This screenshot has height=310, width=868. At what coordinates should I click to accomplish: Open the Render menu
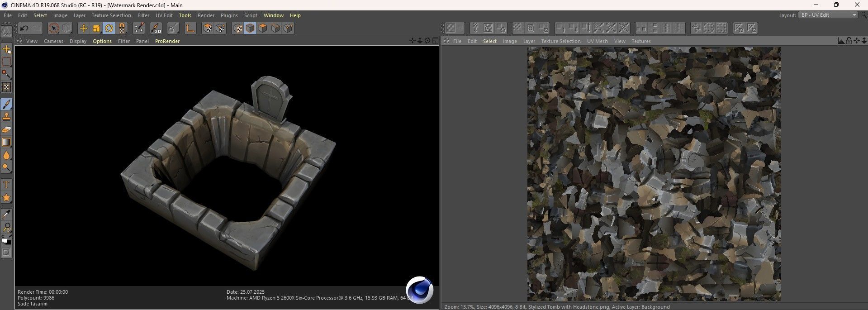206,15
